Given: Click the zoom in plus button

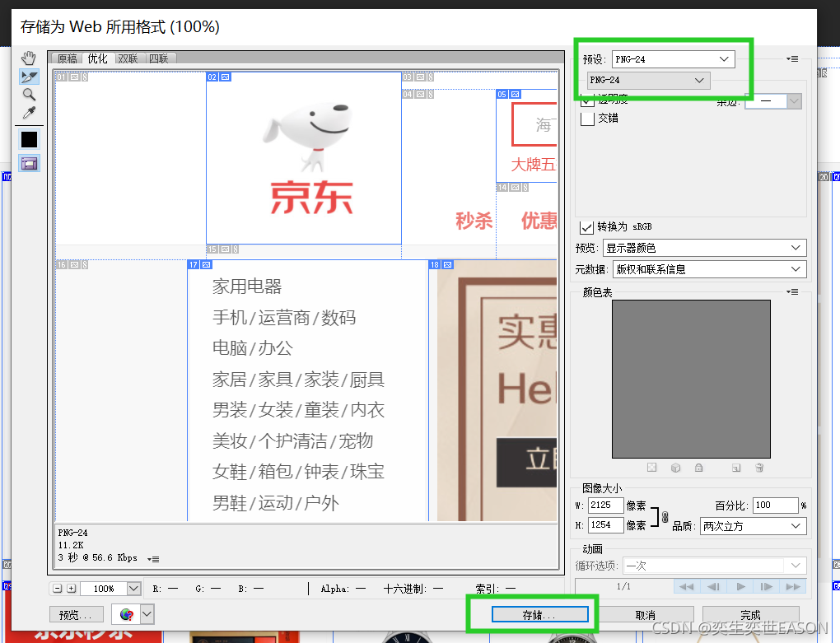Looking at the screenshot, I should pyautogui.click(x=72, y=589).
